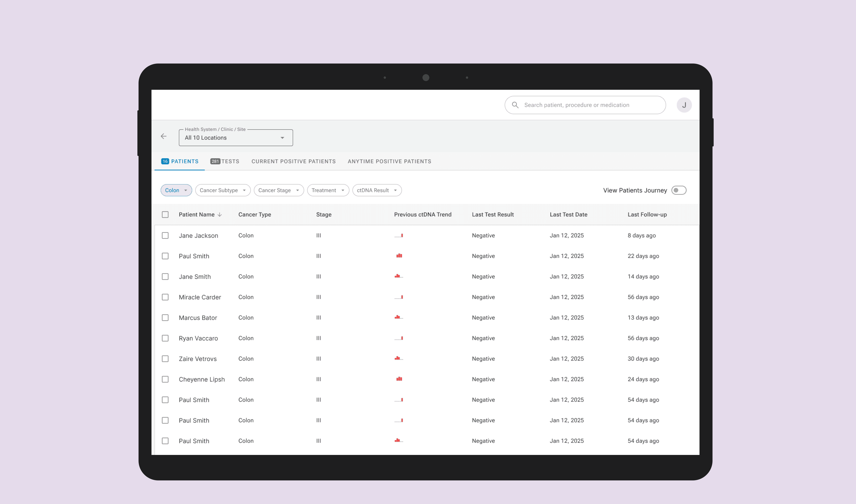
Task: Click the search magnifier icon
Action: pyautogui.click(x=515, y=105)
